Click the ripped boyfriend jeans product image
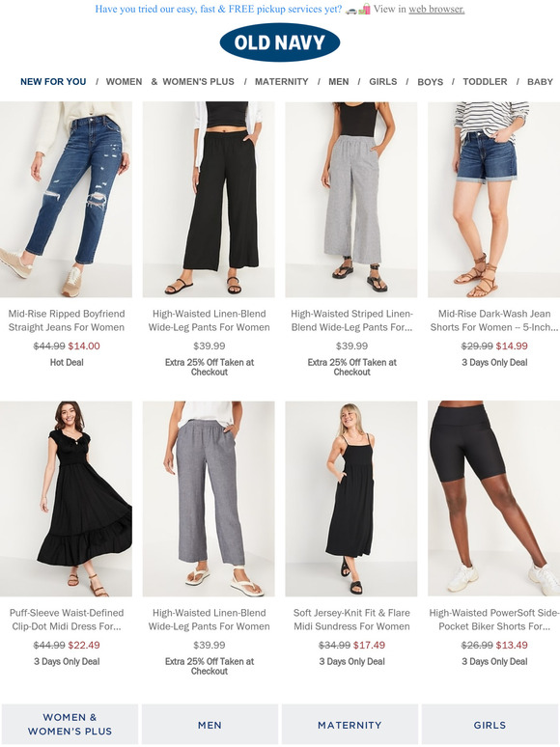 click(x=66, y=199)
